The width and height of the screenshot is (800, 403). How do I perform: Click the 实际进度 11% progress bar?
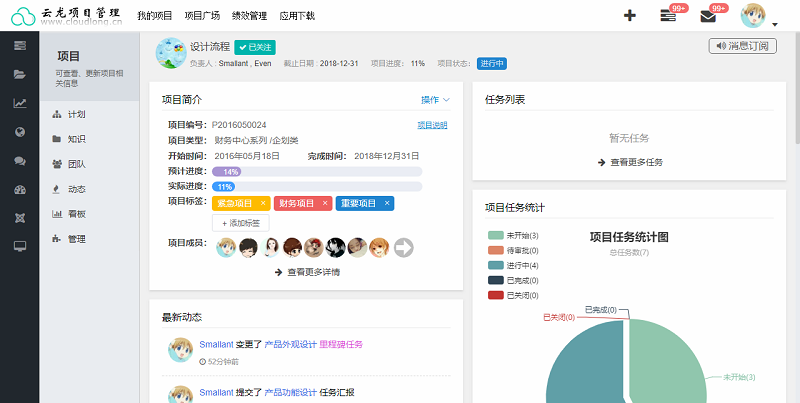tap(317, 187)
